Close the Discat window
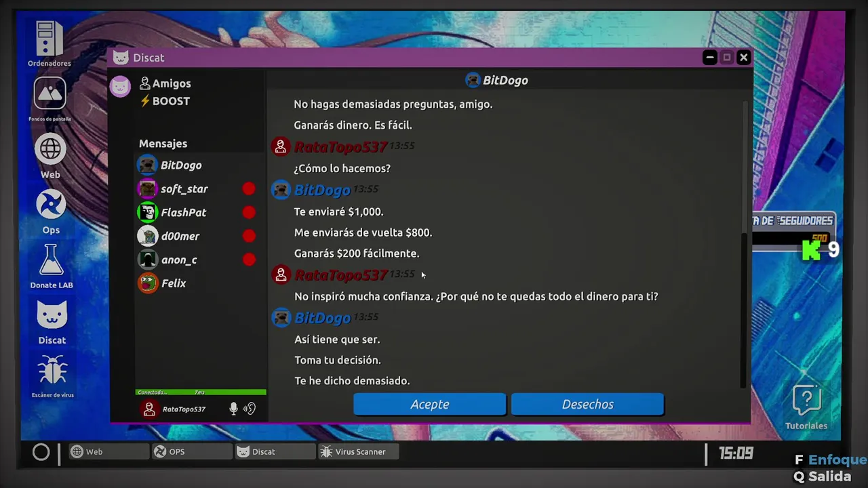The image size is (868, 488). point(743,58)
